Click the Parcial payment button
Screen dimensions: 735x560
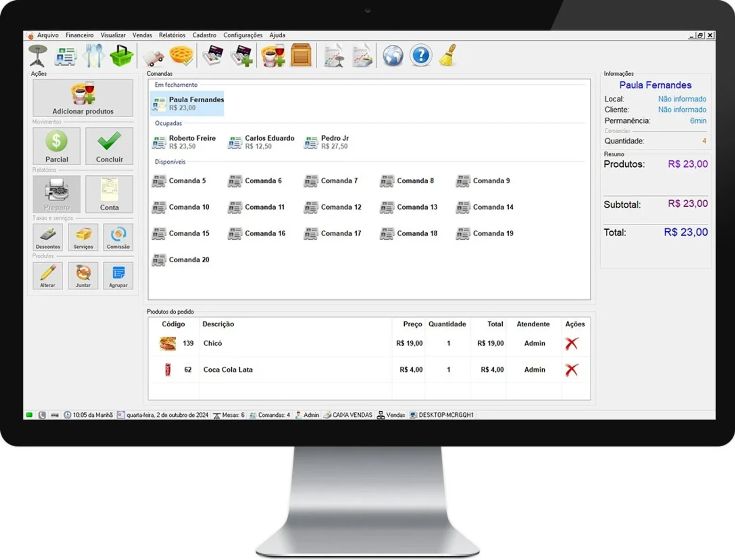(x=57, y=146)
